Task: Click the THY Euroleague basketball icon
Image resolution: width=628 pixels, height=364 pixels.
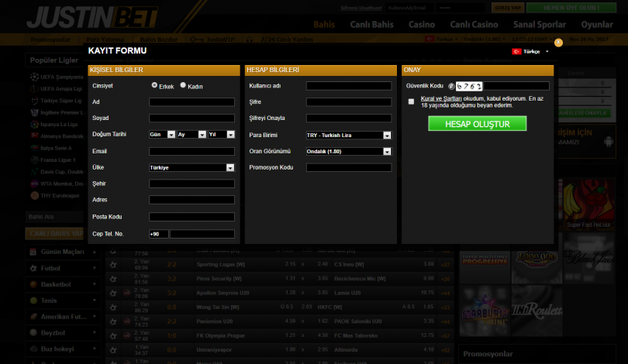Action: 34,196
